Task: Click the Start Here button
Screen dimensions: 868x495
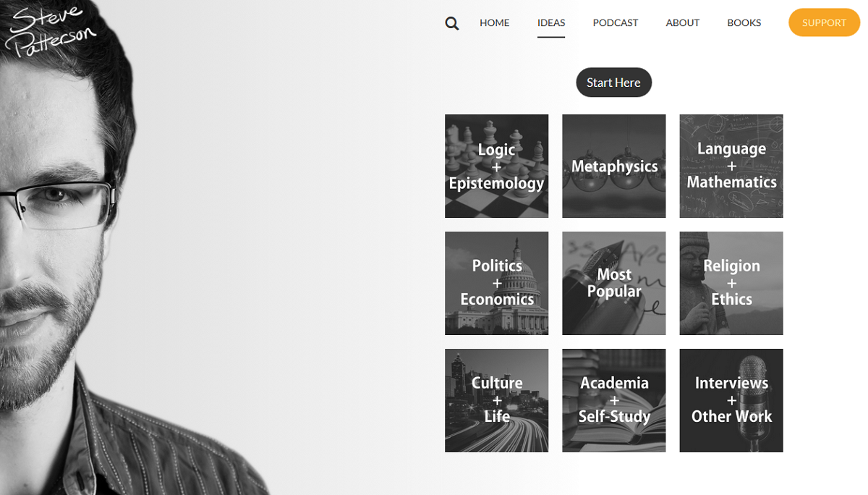Action: click(x=613, y=82)
